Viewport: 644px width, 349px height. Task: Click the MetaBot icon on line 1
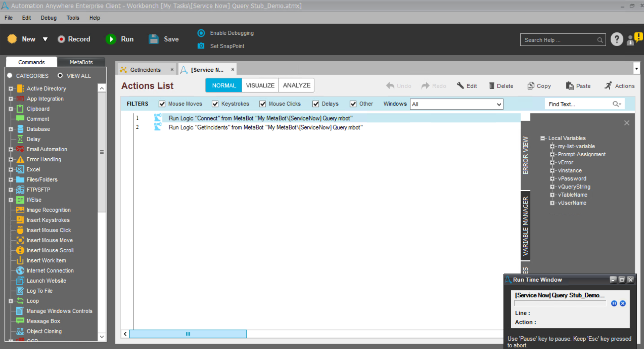[158, 118]
